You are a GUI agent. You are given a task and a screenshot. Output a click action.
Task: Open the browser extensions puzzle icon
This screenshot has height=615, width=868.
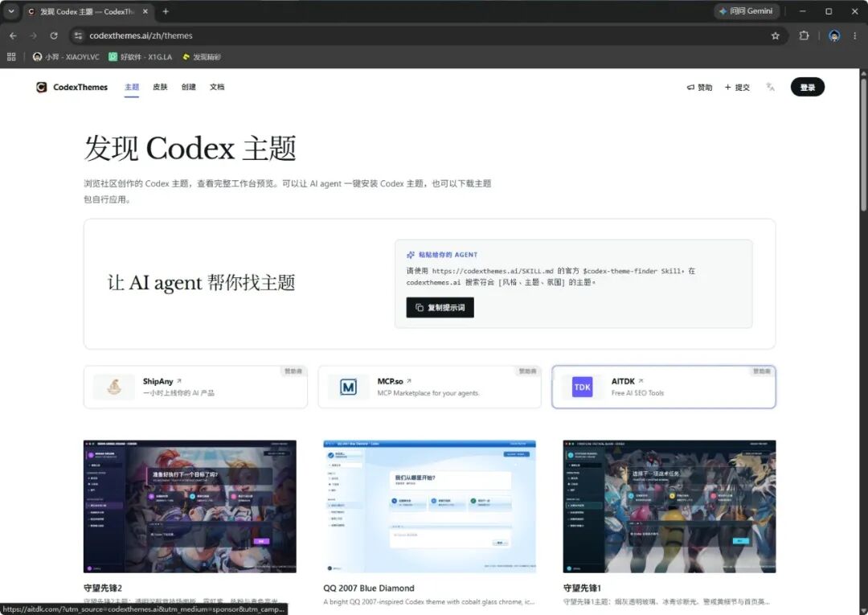pyautogui.click(x=804, y=35)
